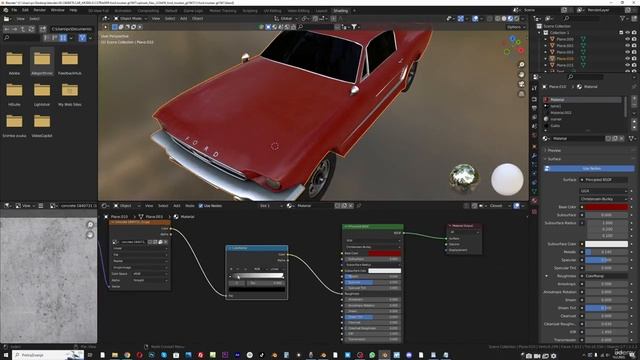Image resolution: width=640 pixels, height=360 pixels.
Task: Open the Object Mode dropdown in viewport
Action: (x=130, y=18)
